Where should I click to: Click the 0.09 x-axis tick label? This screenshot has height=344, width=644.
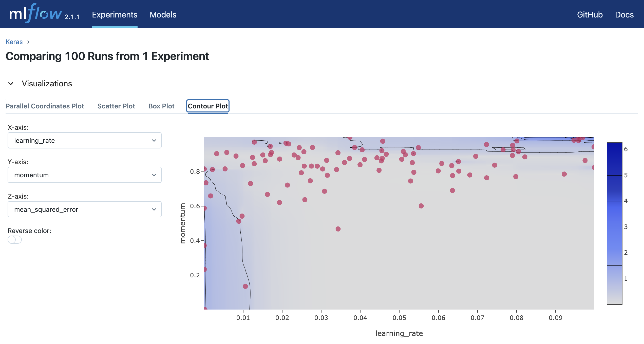click(x=556, y=318)
